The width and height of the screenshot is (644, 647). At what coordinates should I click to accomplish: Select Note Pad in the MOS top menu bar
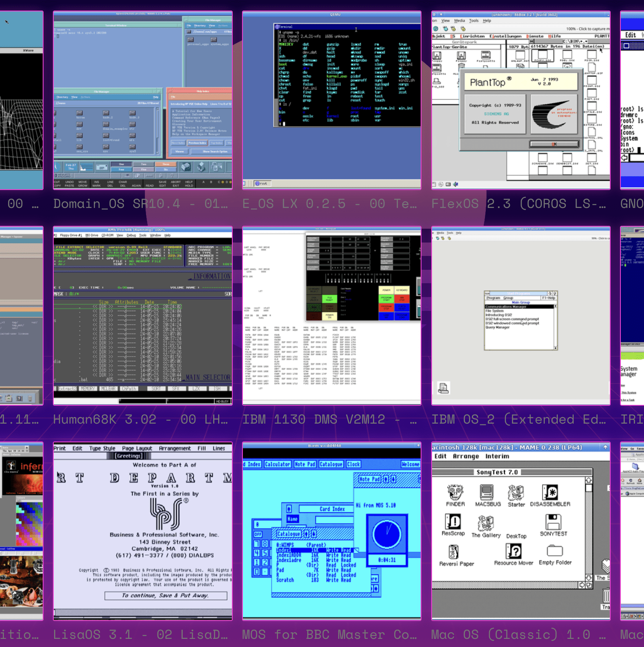click(305, 464)
